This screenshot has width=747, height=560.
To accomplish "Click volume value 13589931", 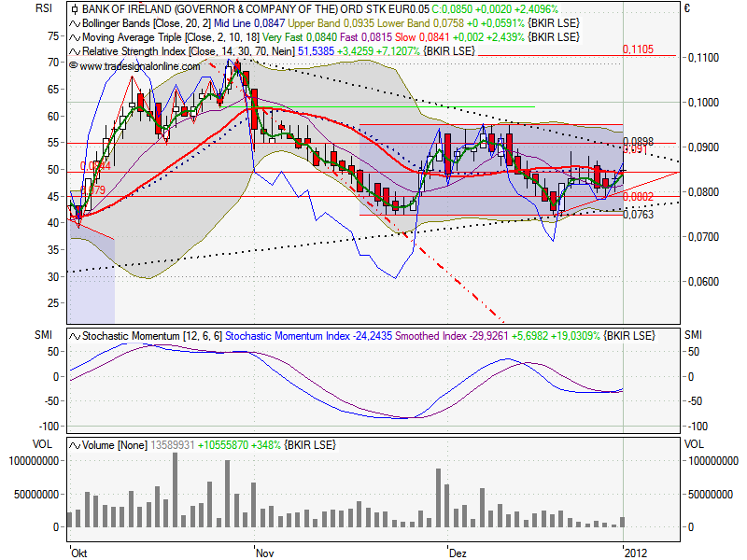I will (x=173, y=445).
